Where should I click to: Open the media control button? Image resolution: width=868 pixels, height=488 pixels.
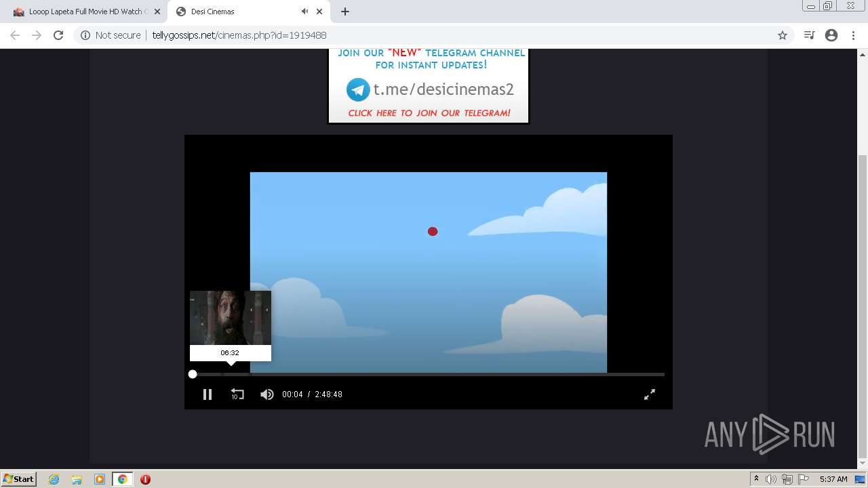coord(809,35)
